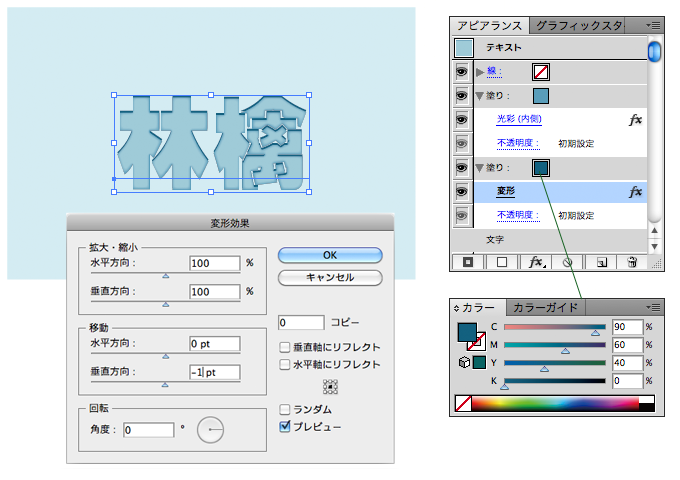Expand the 線 row disclosure triangle
Viewport: 680px width, 480px height.
(480, 72)
